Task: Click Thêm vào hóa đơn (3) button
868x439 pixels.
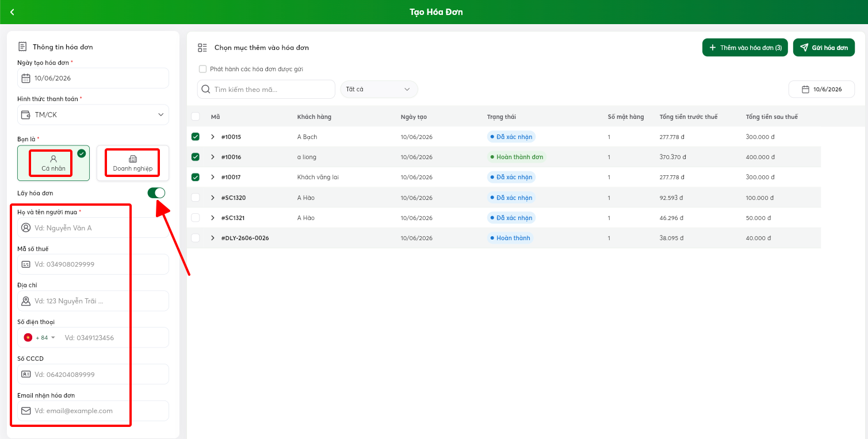Action: point(745,48)
